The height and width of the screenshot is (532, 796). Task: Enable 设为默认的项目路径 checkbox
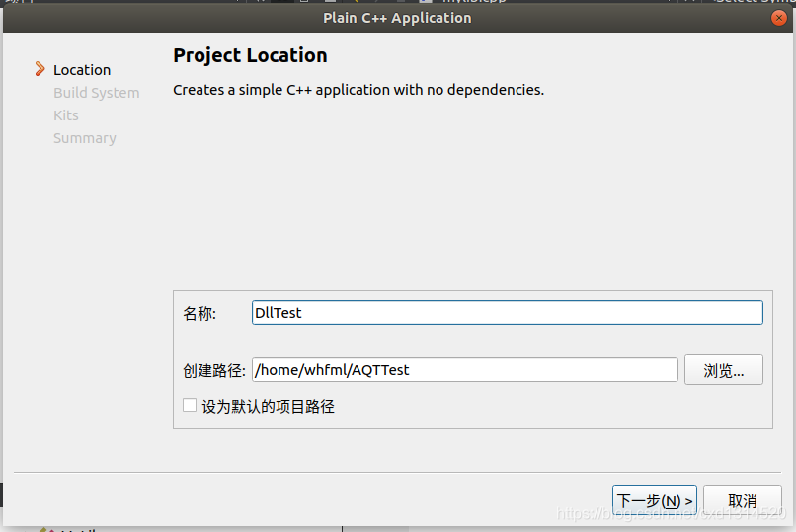click(190, 405)
